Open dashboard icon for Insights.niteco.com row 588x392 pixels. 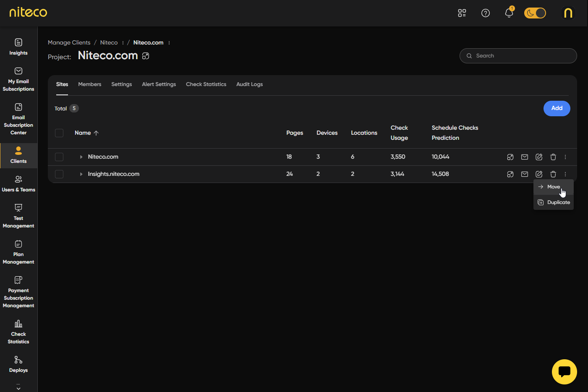point(510,174)
